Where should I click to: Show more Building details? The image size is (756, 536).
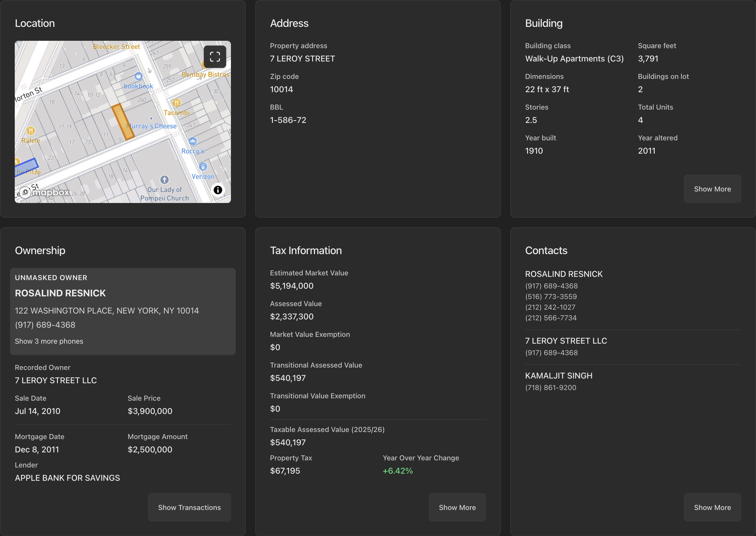tap(712, 189)
